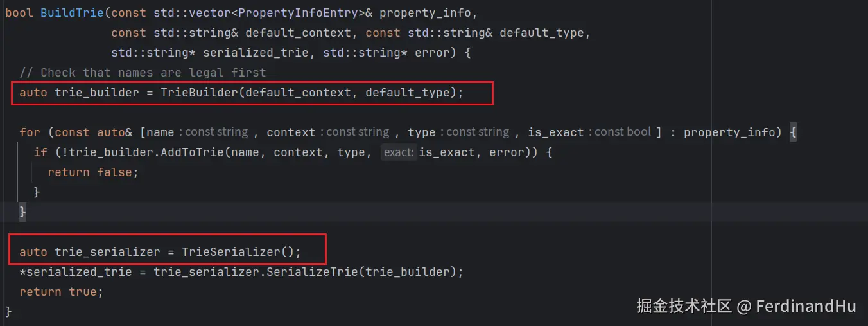Click the trie_serializer variable declaration
The image size is (868, 326).
point(107,251)
